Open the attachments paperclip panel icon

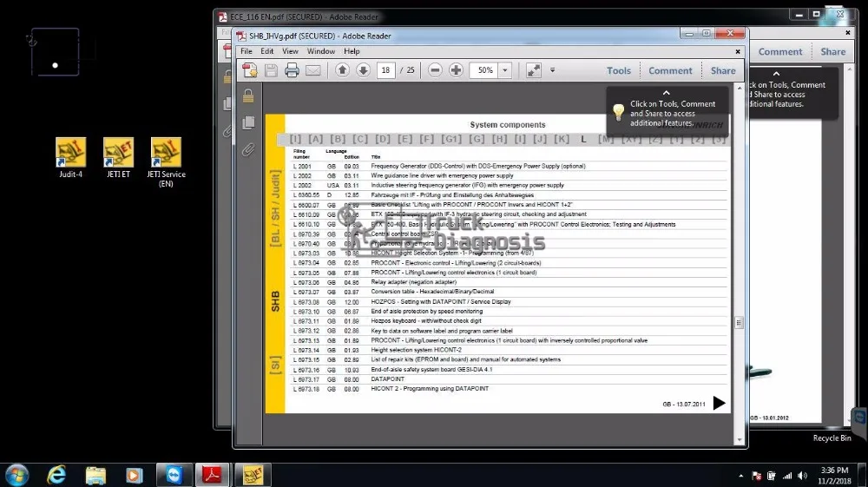coord(248,149)
